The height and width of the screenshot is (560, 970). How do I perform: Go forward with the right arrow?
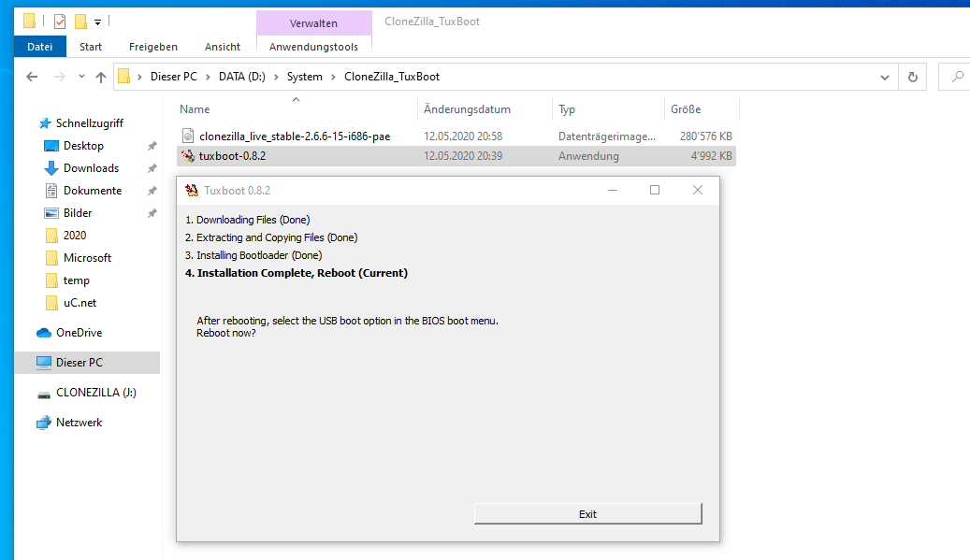click(59, 77)
